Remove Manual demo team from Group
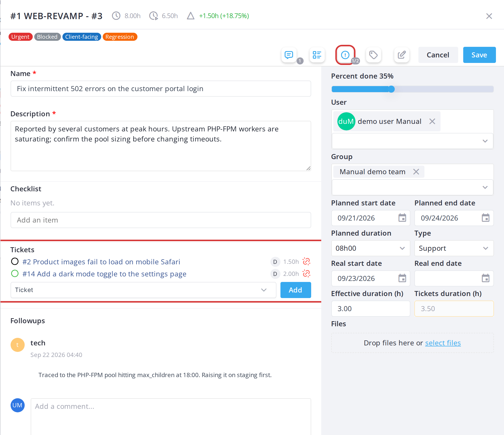This screenshot has height=435, width=504. click(416, 172)
